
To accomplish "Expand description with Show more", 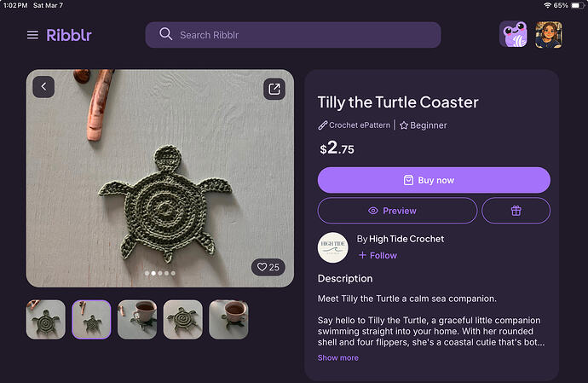I will click(337, 357).
